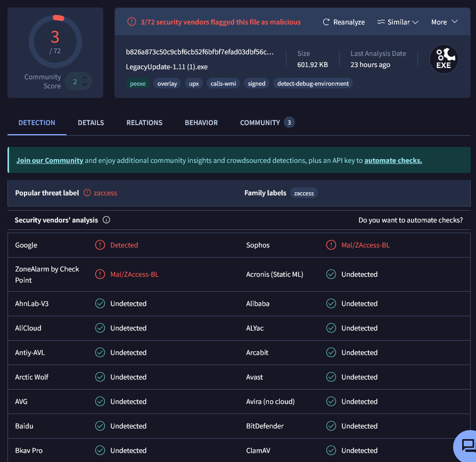
Task: Switch to the DETECTION tab
Action: [x=37, y=122]
